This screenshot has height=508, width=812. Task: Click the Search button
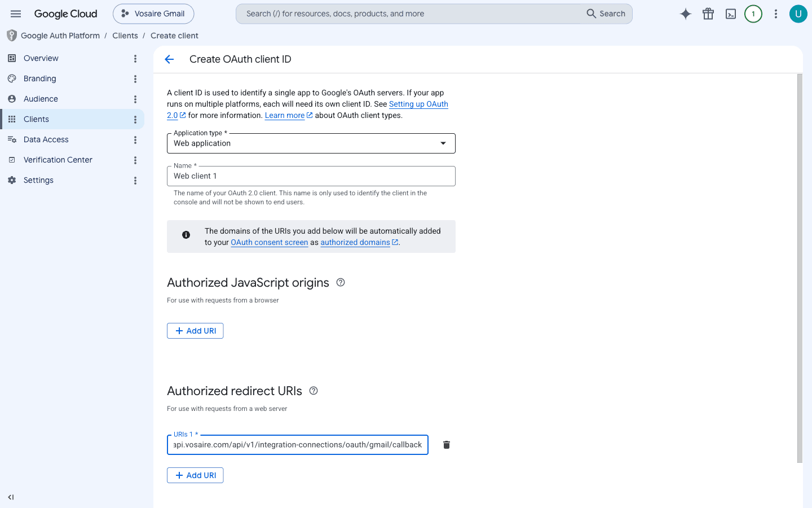point(606,14)
